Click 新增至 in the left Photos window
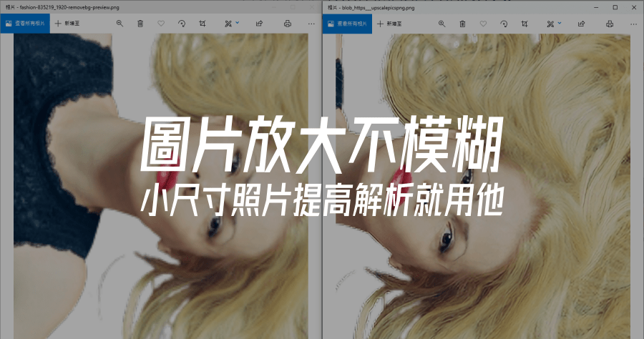The height and width of the screenshot is (339, 644). 67,24
